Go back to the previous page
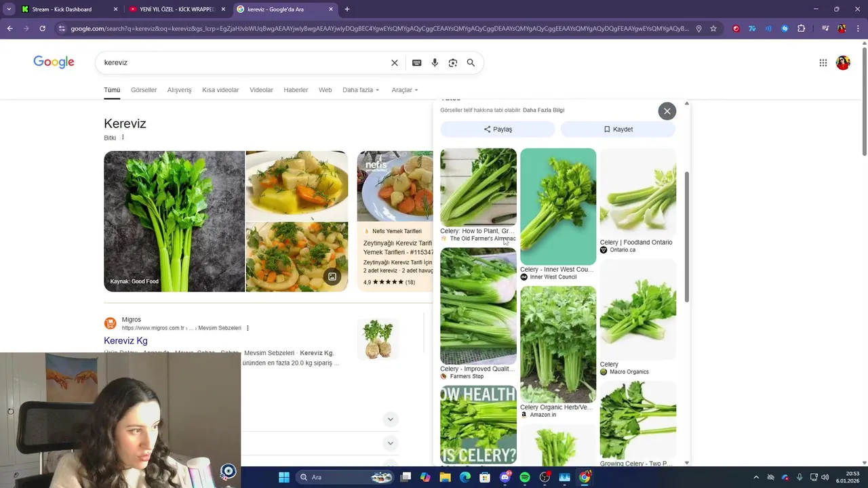868x488 pixels. point(9,28)
